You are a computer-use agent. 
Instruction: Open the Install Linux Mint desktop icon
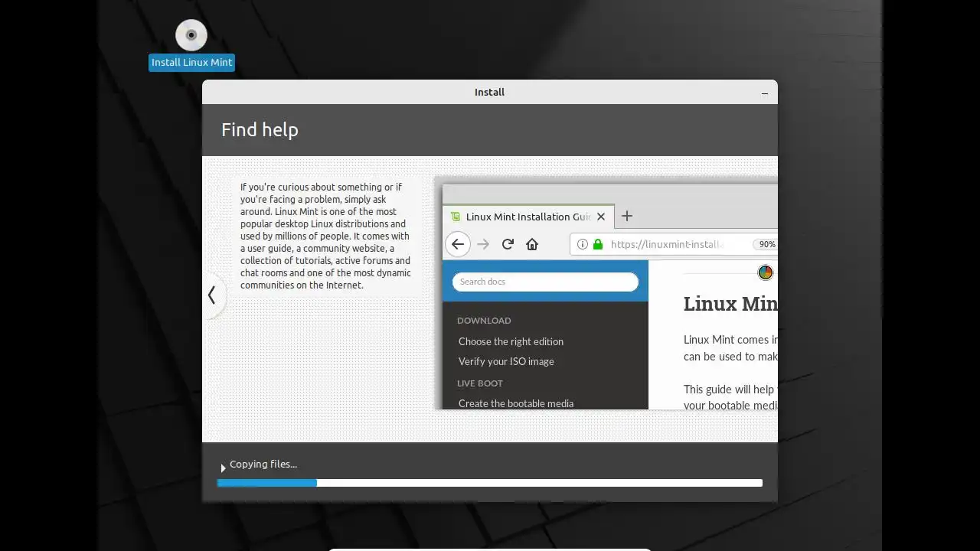coord(191,35)
